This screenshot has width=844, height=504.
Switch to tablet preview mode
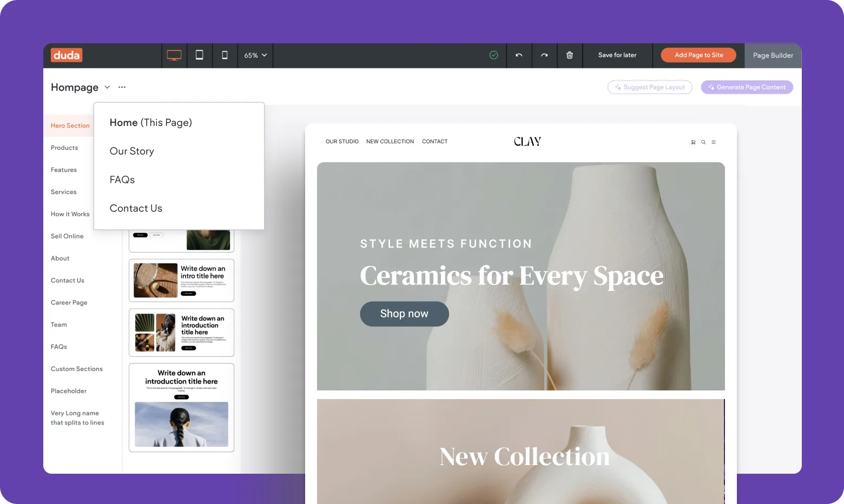pos(199,55)
